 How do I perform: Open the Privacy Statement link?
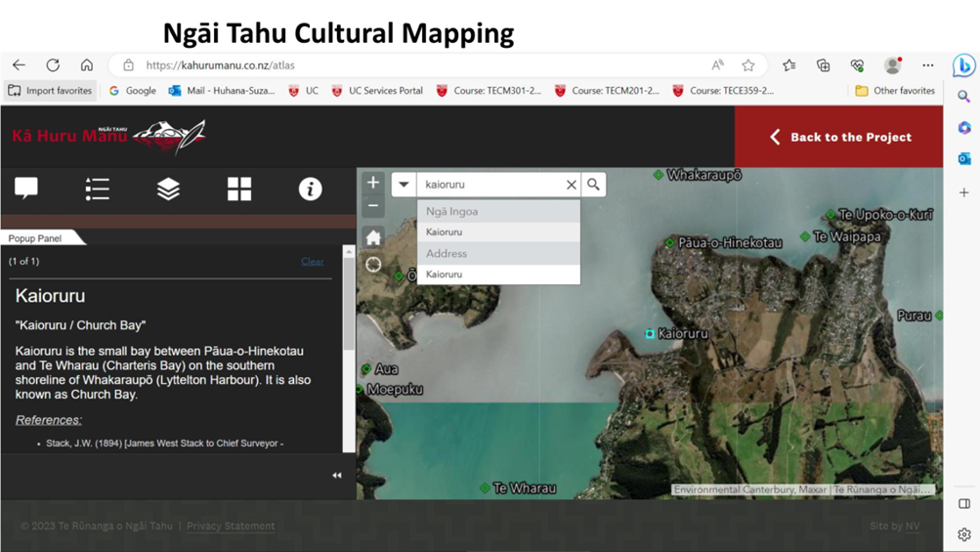[231, 526]
